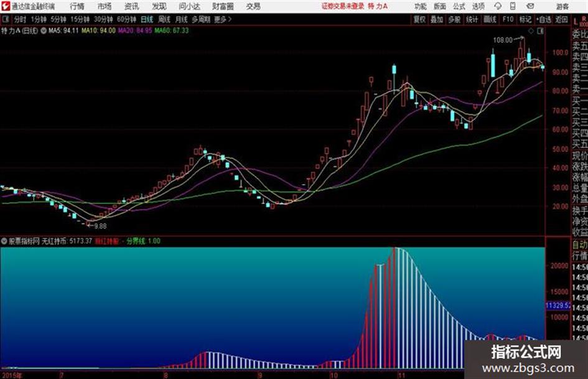Open the 交易 menu
Screen dimensions: 588x379
253,6
